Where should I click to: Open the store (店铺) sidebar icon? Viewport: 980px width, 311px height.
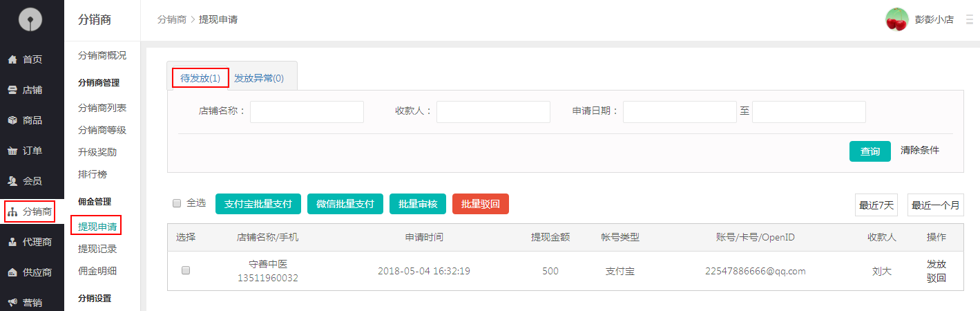[x=12, y=91]
